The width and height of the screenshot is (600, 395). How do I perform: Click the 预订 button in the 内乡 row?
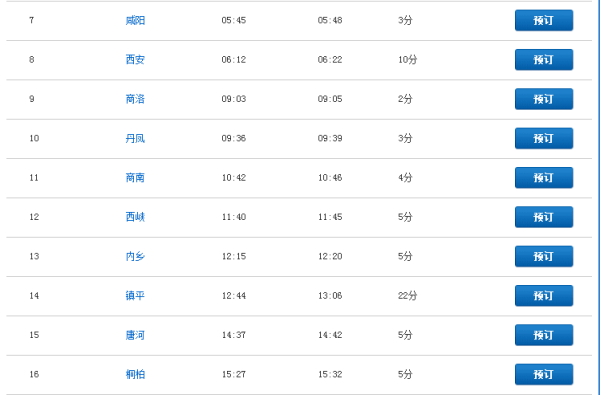544,256
